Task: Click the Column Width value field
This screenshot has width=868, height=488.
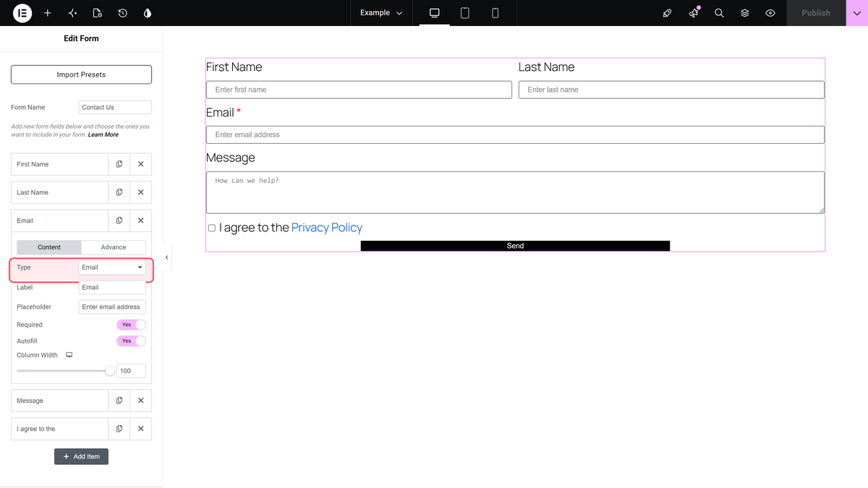Action: [131, 371]
